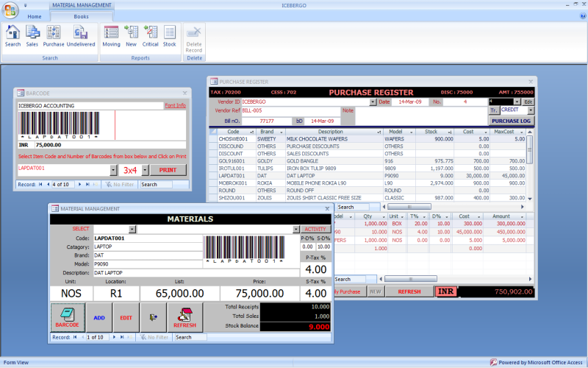The width and height of the screenshot is (588, 368).
Task: Open the Search icon in the ribbon
Action: click(12, 36)
